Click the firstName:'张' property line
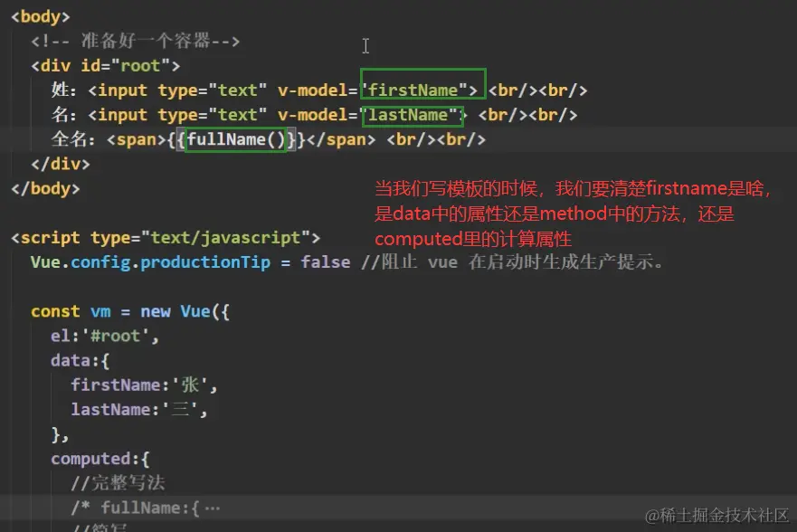The width and height of the screenshot is (797, 532). pos(145,385)
